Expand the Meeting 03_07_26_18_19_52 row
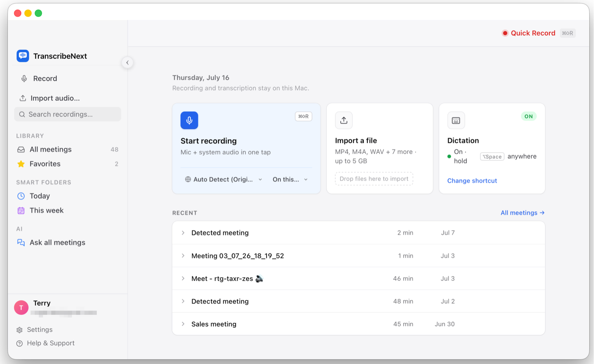This screenshot has height=364, width=594. tap(183, 256)
